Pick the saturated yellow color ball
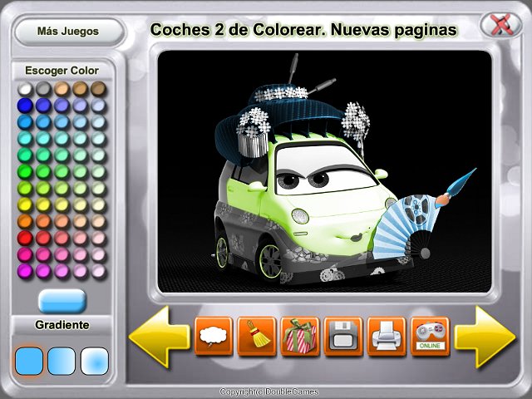Viewport: 532px width, 399px height. [25, 205]
